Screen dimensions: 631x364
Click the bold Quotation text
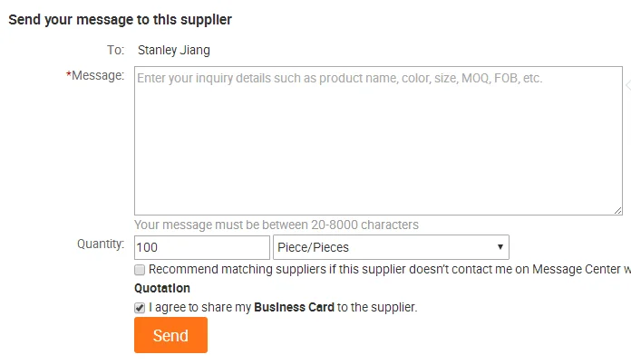click(x=162, y=289)
